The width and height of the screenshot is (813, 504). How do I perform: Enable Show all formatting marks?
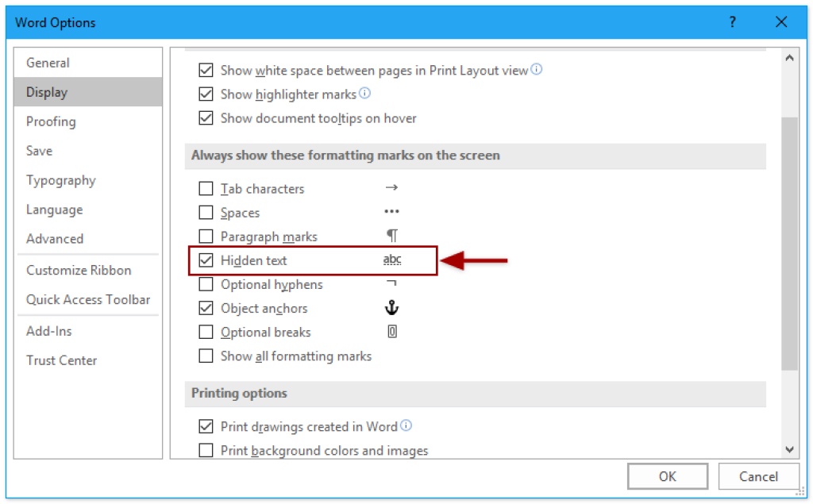[x=206, y=356]
